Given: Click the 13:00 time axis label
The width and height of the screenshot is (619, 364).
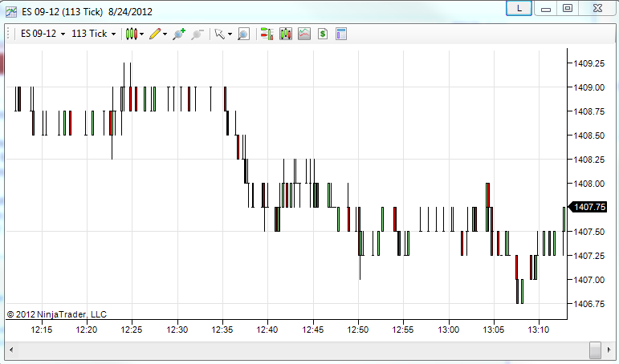Looking at the screenshot, I should [x=449, y=330].
